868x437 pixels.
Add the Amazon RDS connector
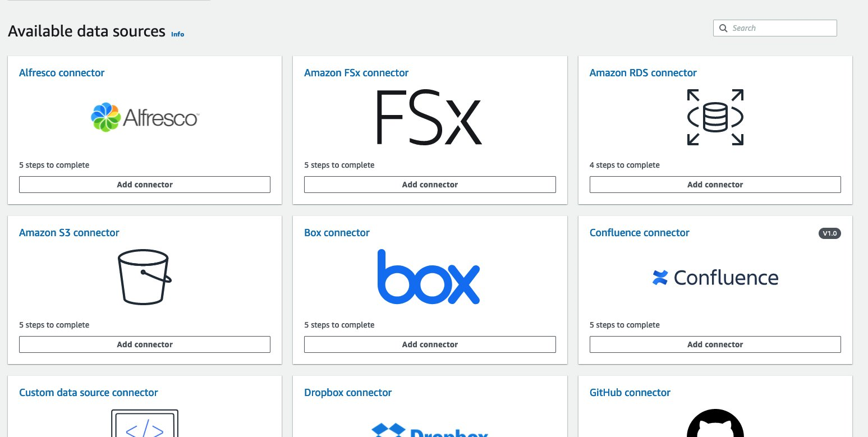point(715,185)
